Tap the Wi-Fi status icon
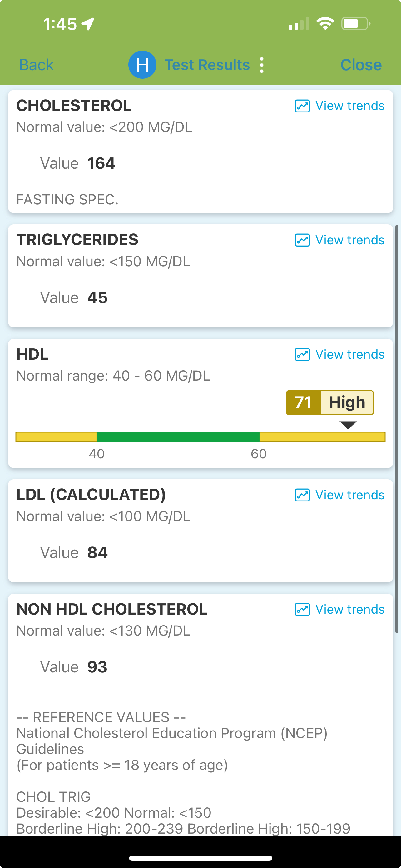The height and width of the screenshot is (868, 401). point(325,23)
